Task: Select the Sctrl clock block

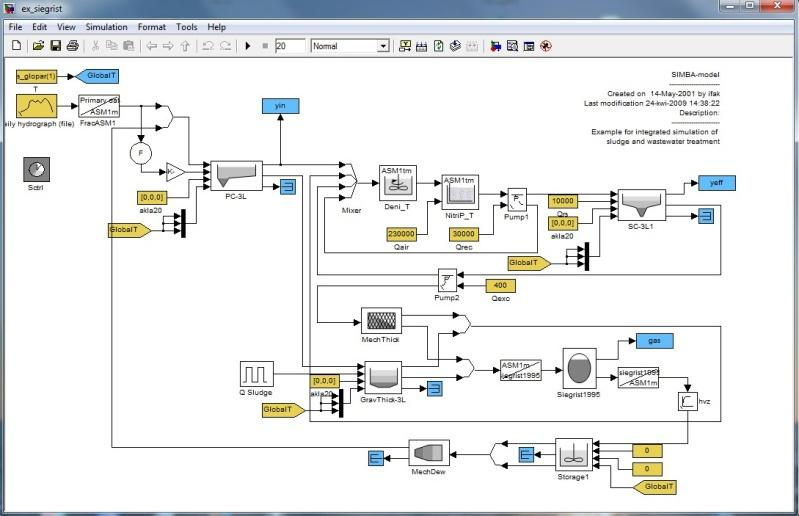Action: [x=36, y=170]
